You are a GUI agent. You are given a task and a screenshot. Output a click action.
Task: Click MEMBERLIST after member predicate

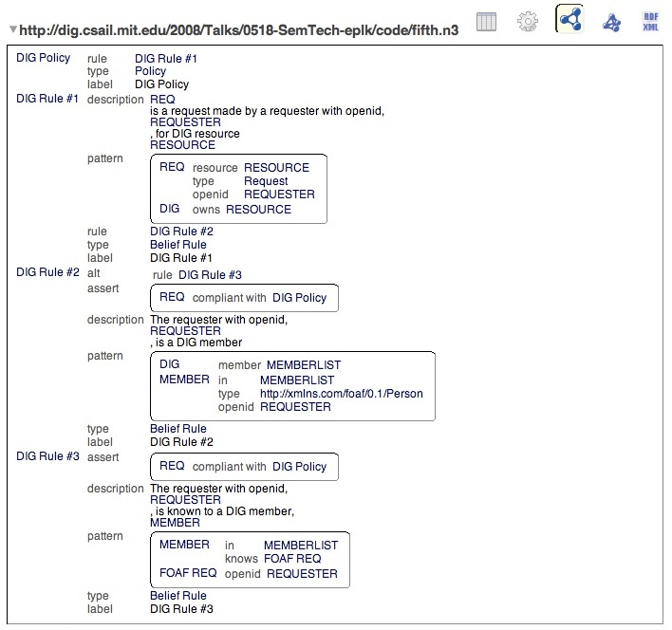tap(304, 365)
